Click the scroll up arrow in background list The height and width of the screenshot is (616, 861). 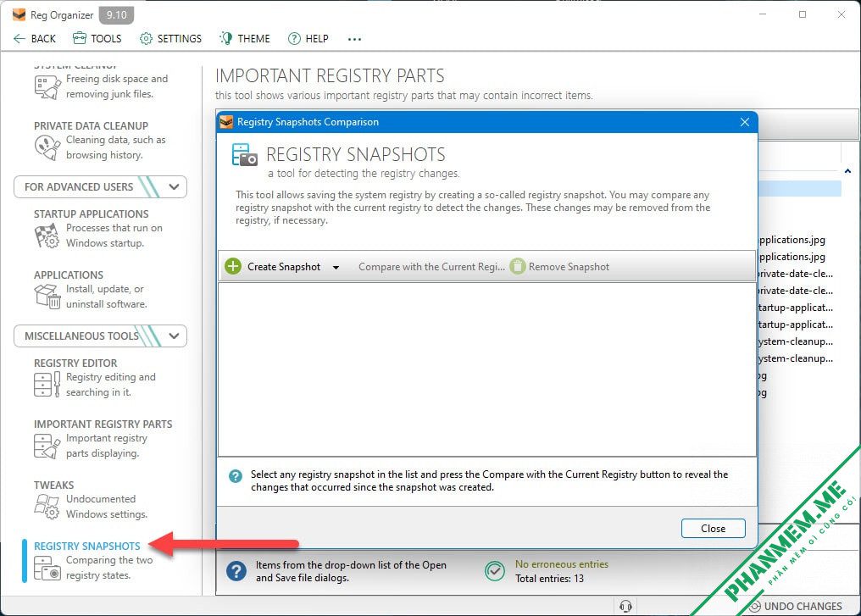(x=847, y=171)
